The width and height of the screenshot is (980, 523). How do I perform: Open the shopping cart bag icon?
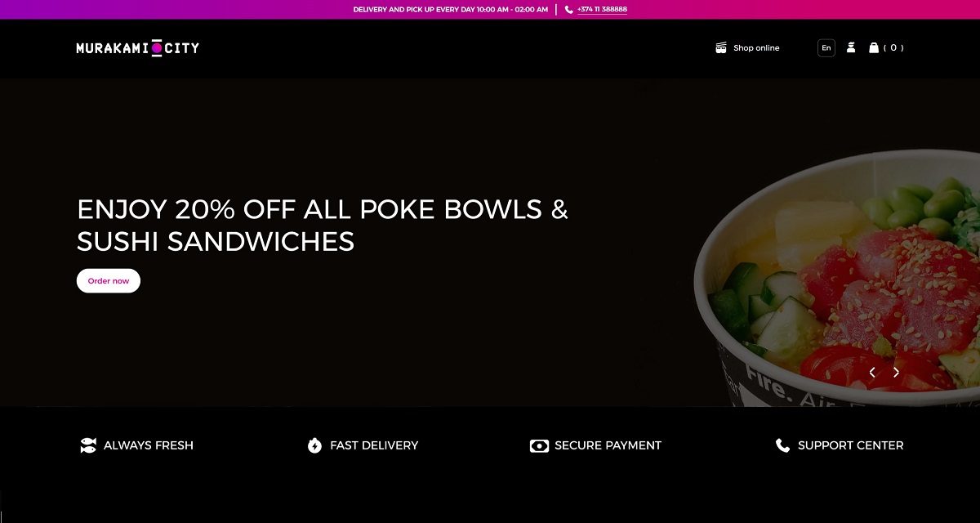click(874, 47)
